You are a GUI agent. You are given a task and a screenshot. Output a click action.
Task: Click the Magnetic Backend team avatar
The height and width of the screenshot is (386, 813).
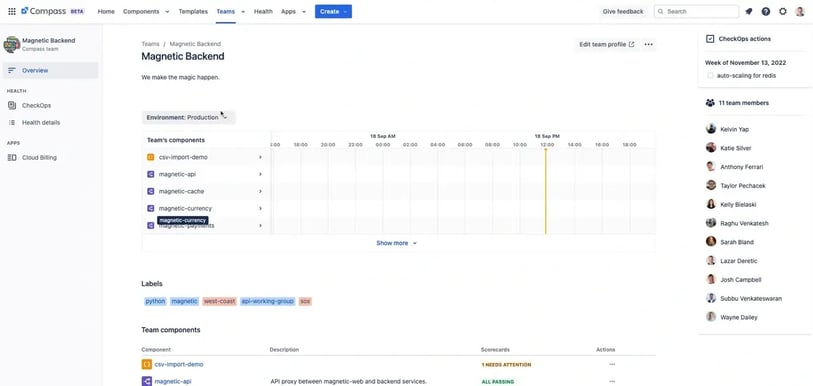[x=11, y=45]
